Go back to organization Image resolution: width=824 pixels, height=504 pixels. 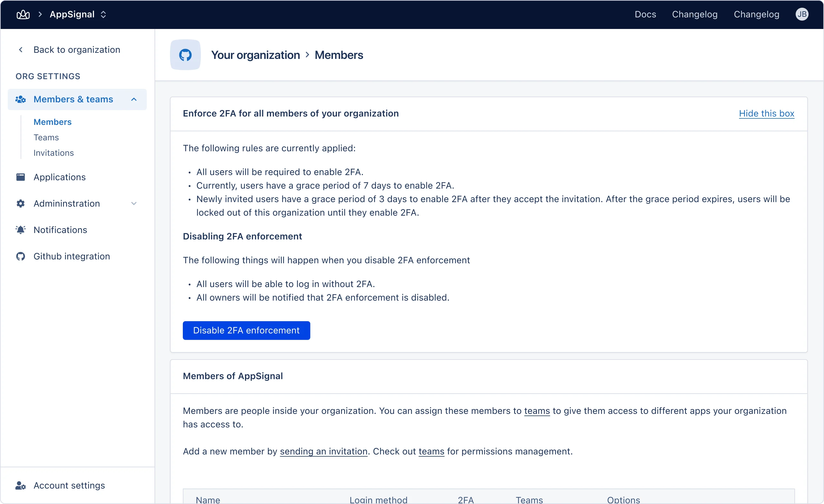77,50
